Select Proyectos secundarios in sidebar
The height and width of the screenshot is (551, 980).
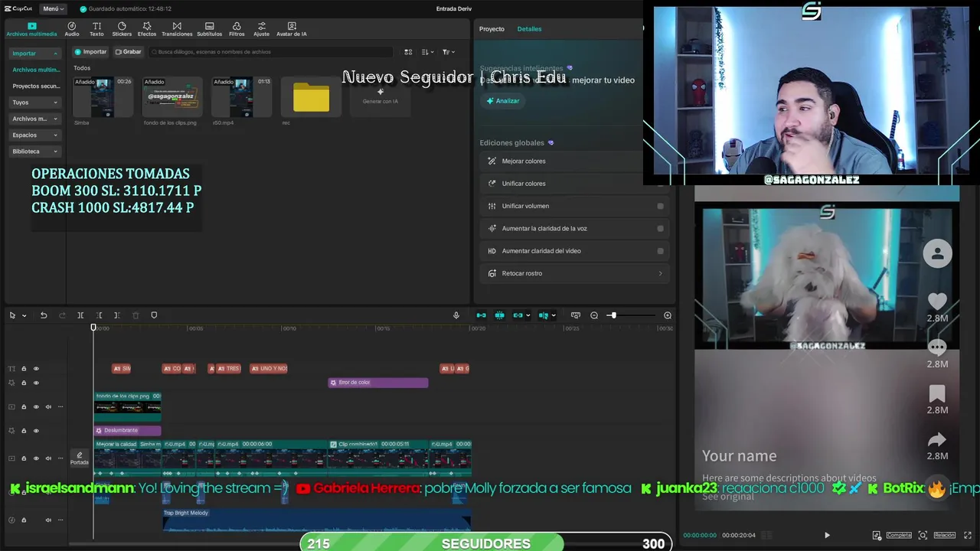pyautogui.click(x=36, y=86)
